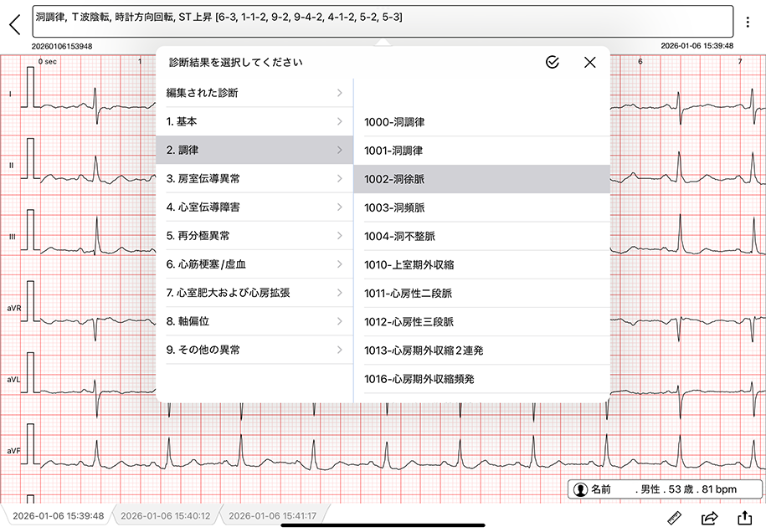Expand the 編集された診断 category
The width and height of the screenshot is (766, 532).
pos(254,93)
